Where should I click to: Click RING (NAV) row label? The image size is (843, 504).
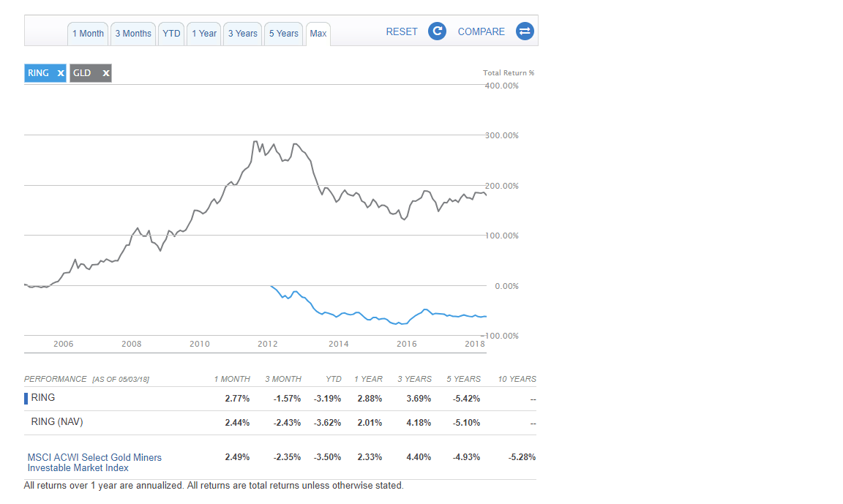(57, 422)
